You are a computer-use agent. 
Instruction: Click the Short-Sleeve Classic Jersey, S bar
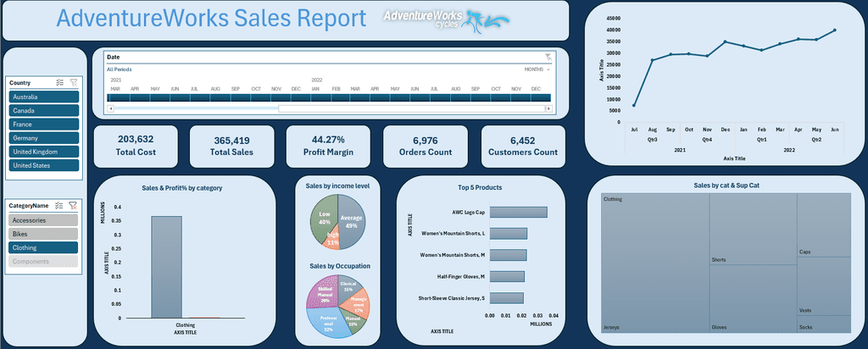[506, 298]
